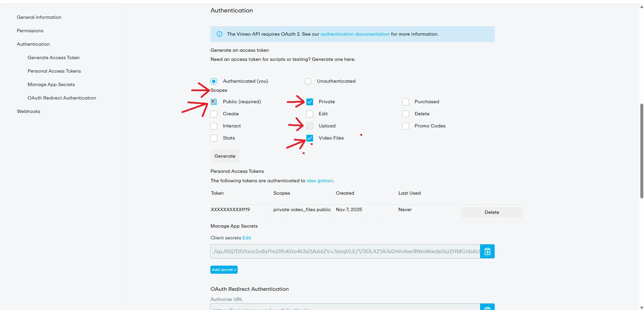Delete the XXXXXXXXXXff19 access token

point(492,212)
